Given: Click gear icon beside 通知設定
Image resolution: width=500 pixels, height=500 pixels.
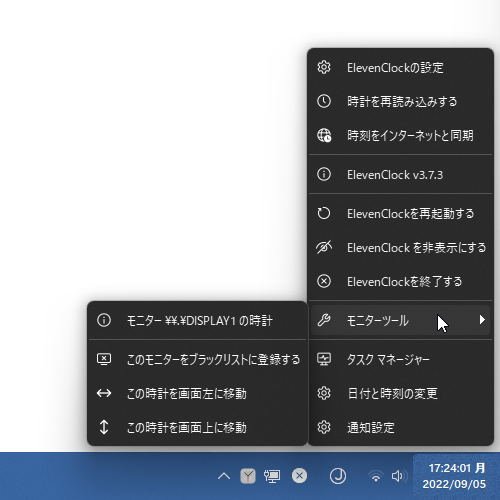Looking at the screenshot, I should tap(324, 427).
